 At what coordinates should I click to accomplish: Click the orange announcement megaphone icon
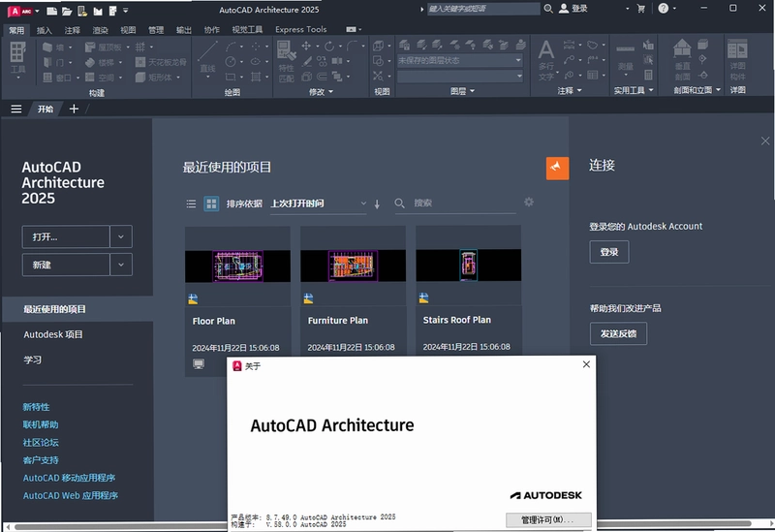tap(557, 168)
